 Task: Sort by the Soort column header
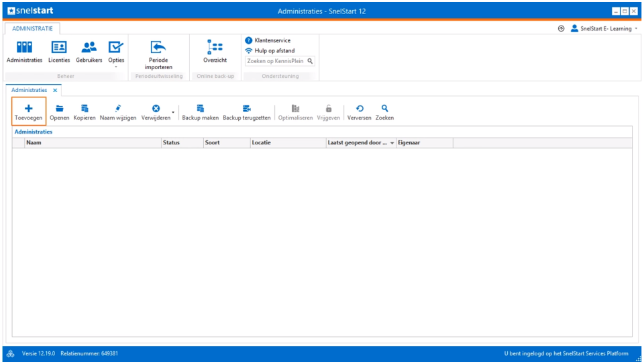pyautogui.click(x=227, y=143)
